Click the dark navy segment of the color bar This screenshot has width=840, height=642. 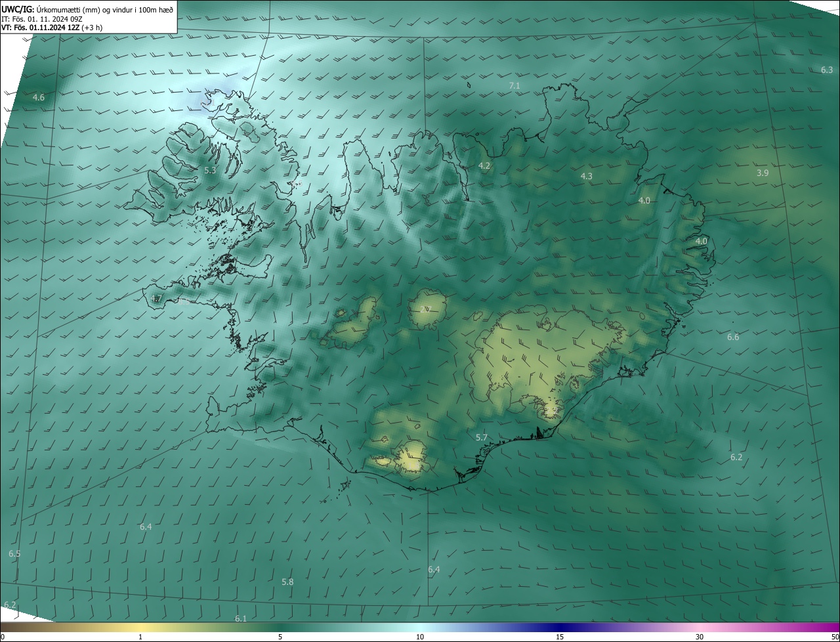[x=560, y=628]
